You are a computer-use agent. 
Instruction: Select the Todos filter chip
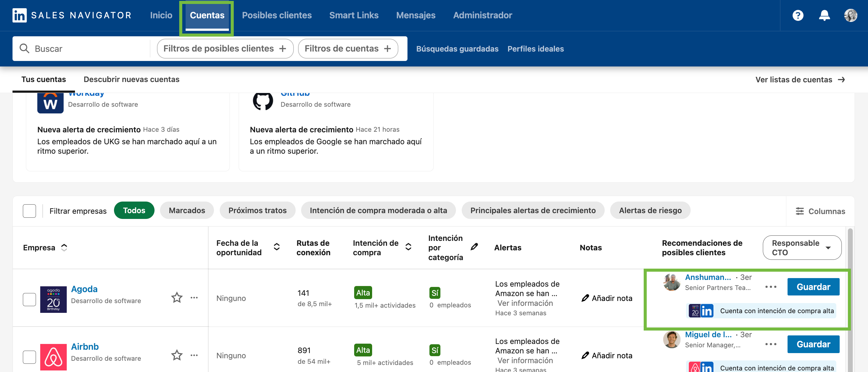[x=134, y=210]
